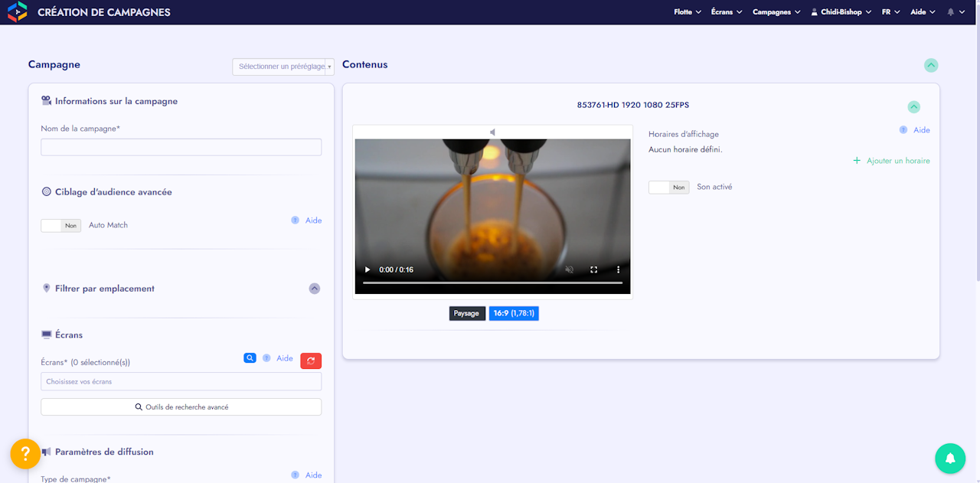Open the yellow question mark help bubble
The height and width of the screenshot is (483, 980).
[x=25, y=453]
